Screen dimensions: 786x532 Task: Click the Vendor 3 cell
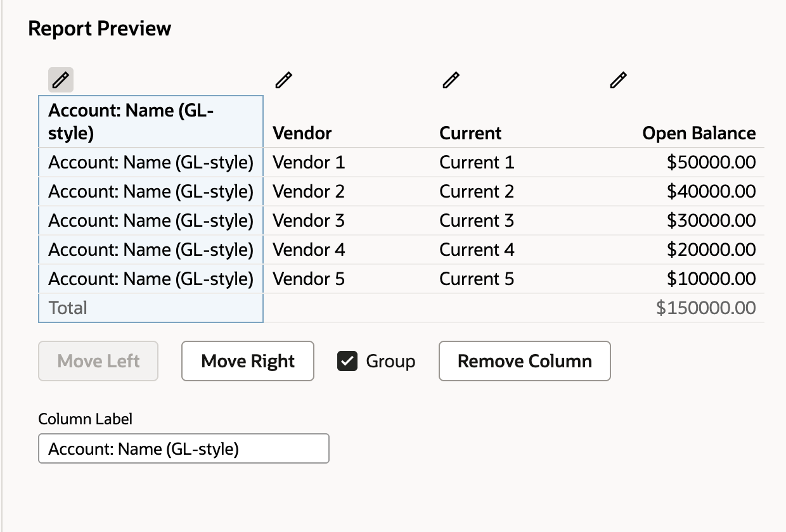(309, 220)
